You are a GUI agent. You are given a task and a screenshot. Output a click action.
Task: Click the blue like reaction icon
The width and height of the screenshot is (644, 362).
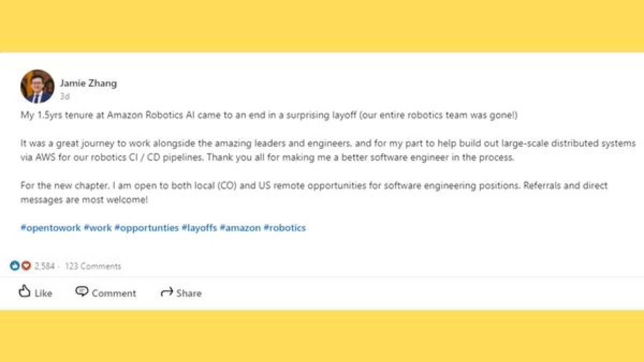15,266
